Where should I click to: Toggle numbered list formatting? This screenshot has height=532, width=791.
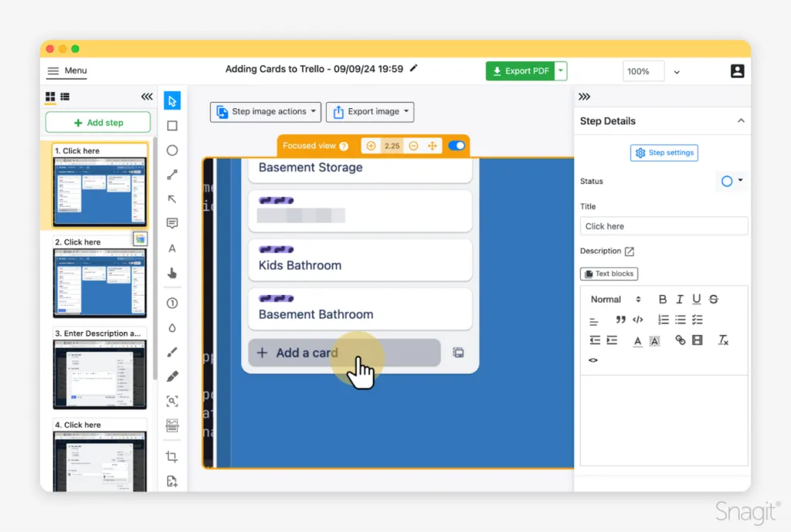click(x=663, y=320)
